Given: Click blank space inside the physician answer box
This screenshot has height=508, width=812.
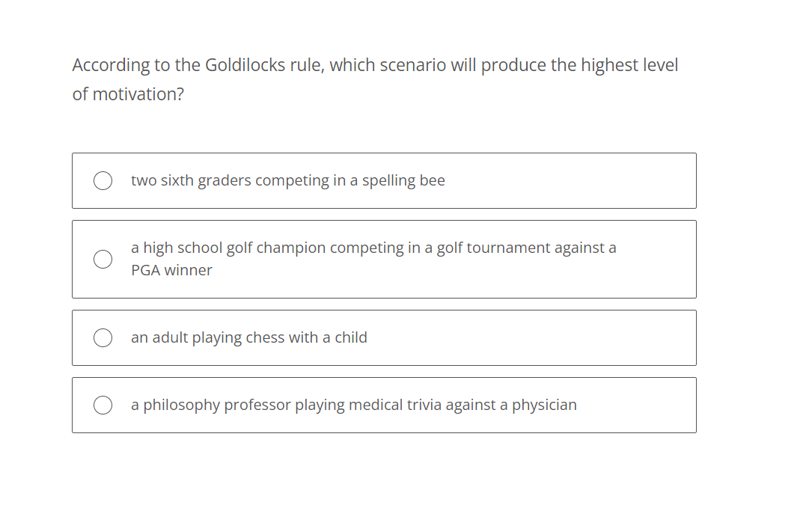Looking at the screenshot, I should point(637,405).
